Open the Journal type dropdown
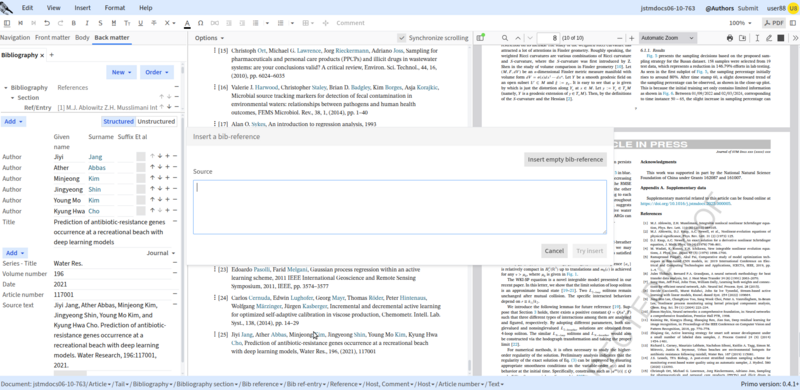 coord(161,253)
